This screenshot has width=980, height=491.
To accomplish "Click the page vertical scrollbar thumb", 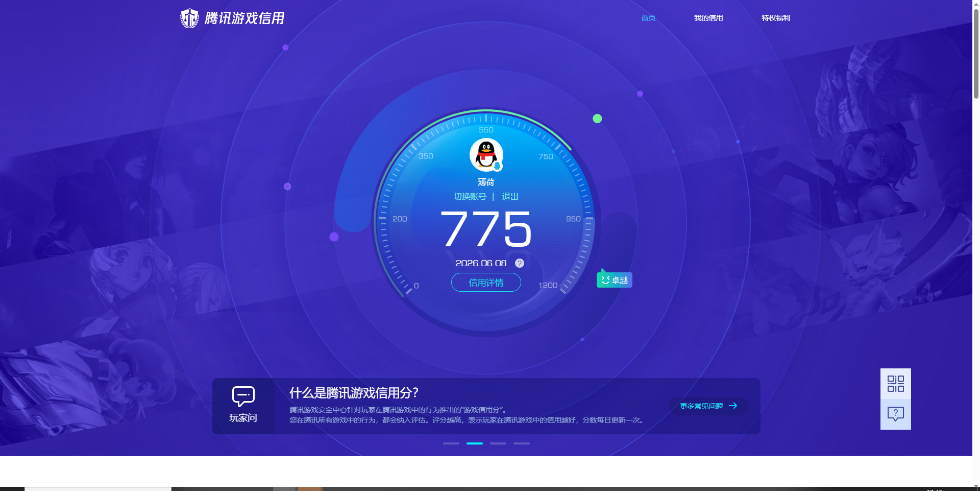I will pyautogui.click(x=976, y=53).
